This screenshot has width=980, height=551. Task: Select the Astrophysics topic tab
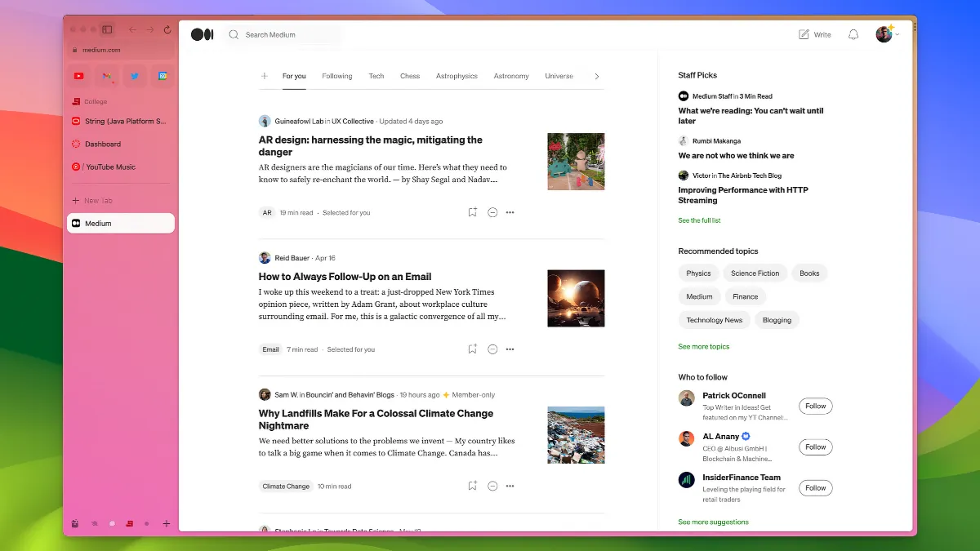(457, 76)
